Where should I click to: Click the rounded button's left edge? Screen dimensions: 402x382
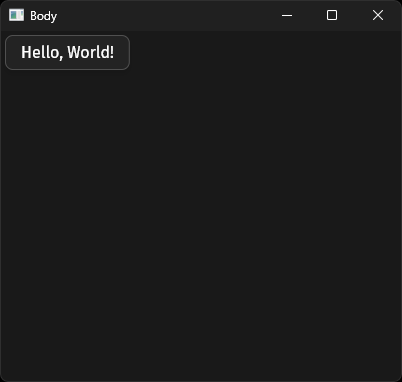click(6, 52)
